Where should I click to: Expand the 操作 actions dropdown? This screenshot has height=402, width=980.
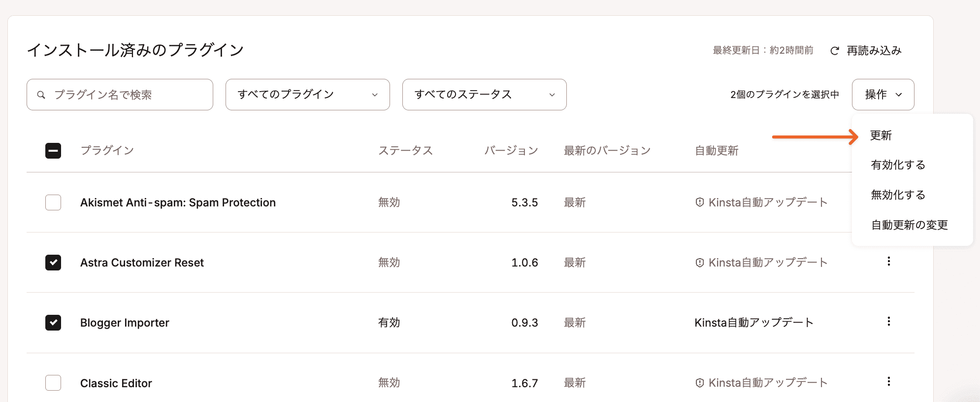[x=883, y=95]
